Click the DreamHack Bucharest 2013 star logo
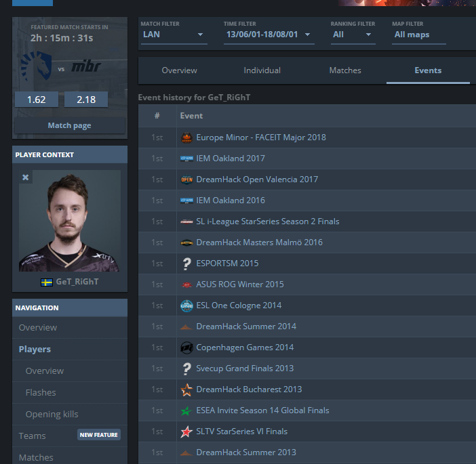 [x=186, y=389]
